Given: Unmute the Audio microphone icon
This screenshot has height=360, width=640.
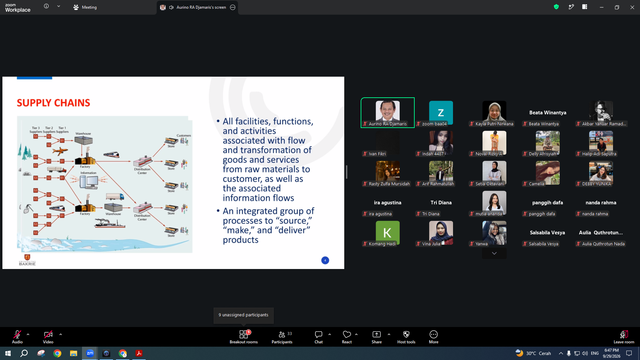Looking at the screenshot, I should pyautogui.click(x=17, y=336).
